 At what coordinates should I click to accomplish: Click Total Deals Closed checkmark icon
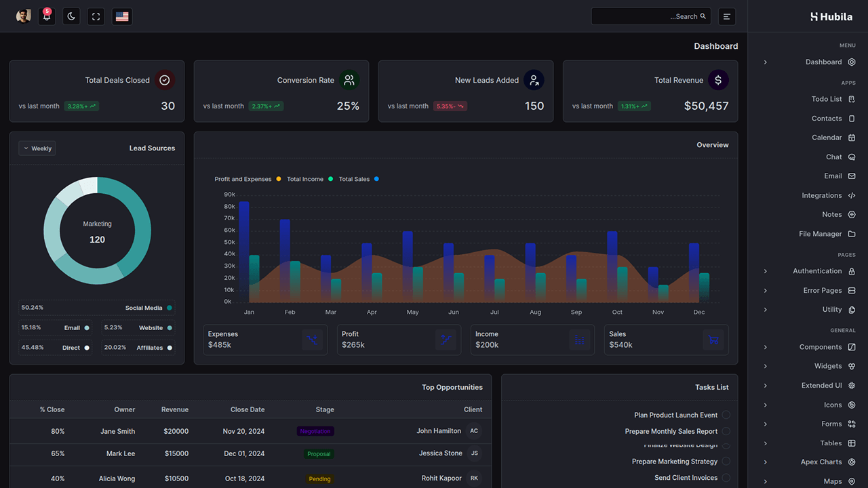coord(165,80)
